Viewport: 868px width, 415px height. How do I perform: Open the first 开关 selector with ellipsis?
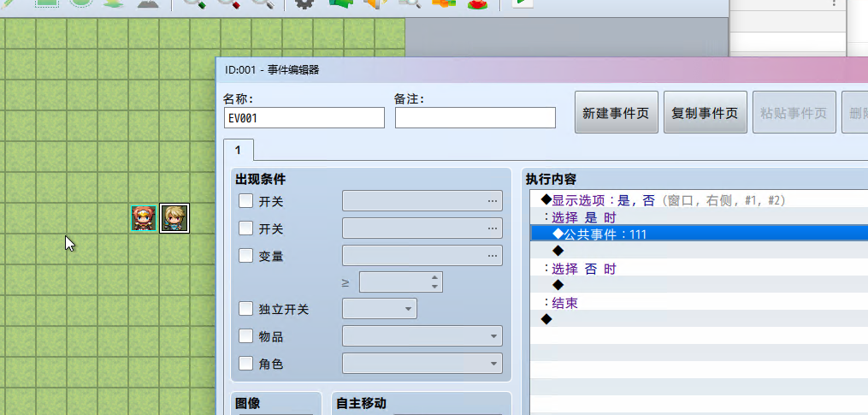tap(422, 200)
